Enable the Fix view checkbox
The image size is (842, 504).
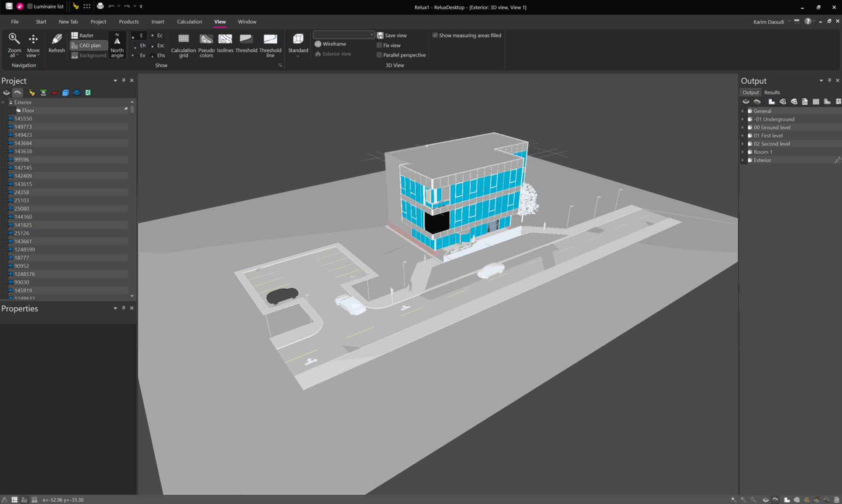[x=380, y=45]
